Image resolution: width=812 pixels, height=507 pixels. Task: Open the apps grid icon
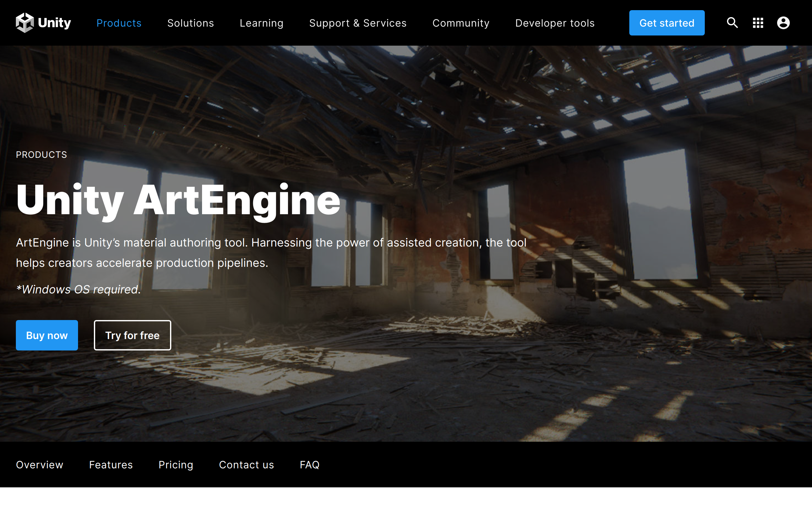758,23
